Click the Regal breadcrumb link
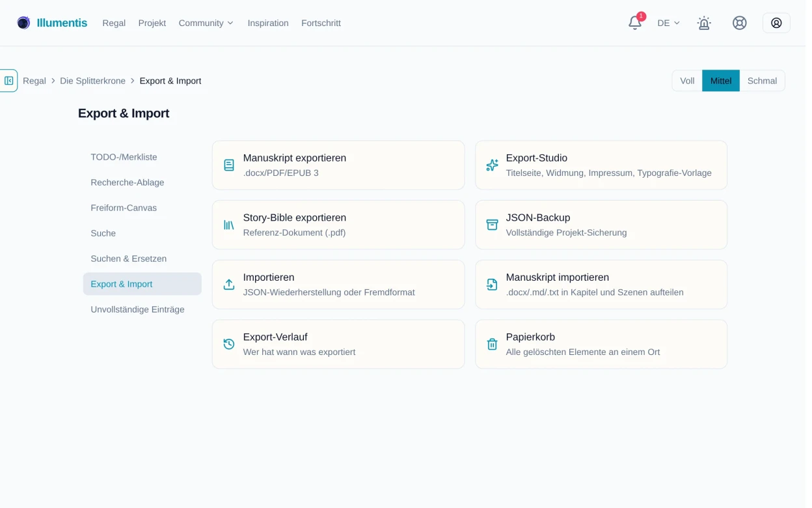812x508 pixels. tap(34, 81)
